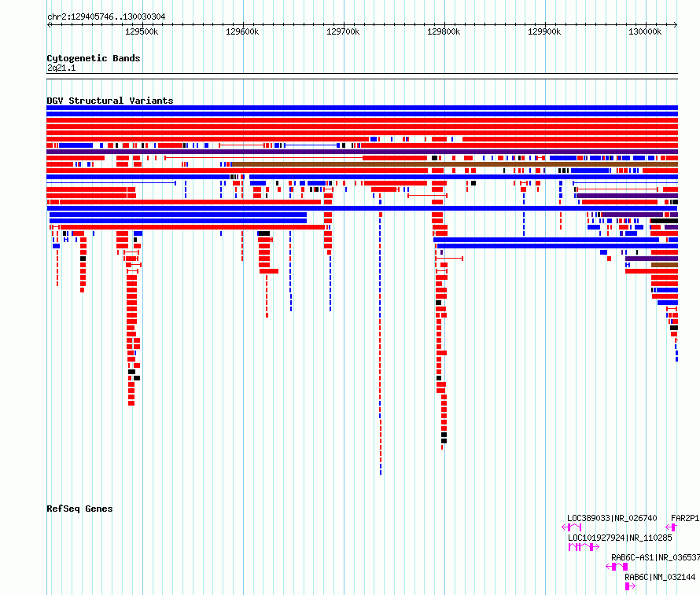Viewport: 700px width, 595px height.
Task: Click the magenta LOC101927924 gene glyph
Action: pos(584,547)
